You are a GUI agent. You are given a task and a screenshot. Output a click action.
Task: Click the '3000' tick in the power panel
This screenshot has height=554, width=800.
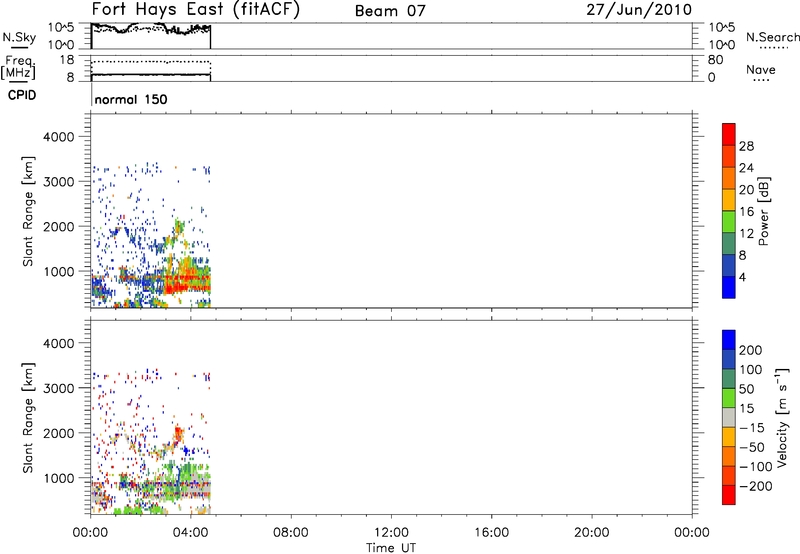pos(58,182)
